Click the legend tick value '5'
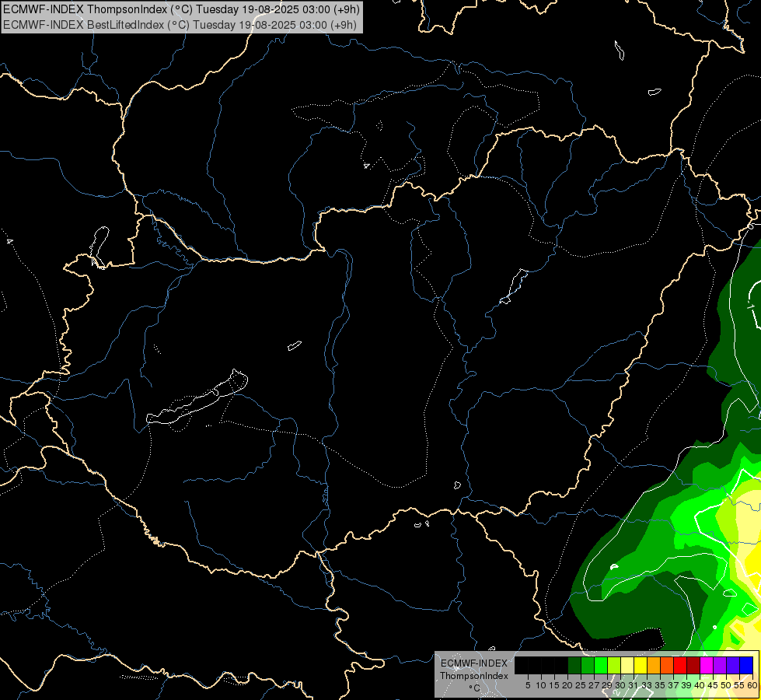Viewport: 761px width, 700px height. coord(528,685)
